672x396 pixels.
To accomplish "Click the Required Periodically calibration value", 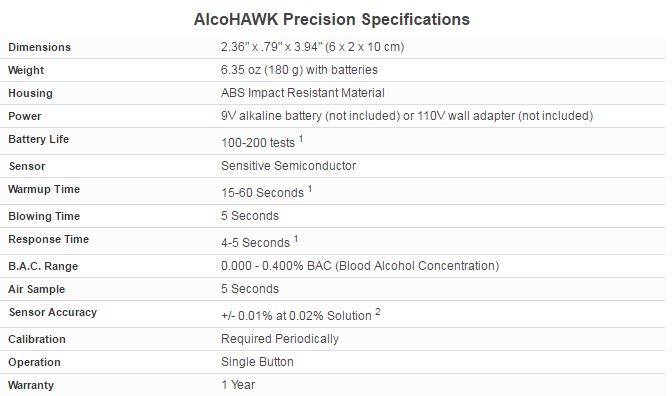I will click(280, 339).
